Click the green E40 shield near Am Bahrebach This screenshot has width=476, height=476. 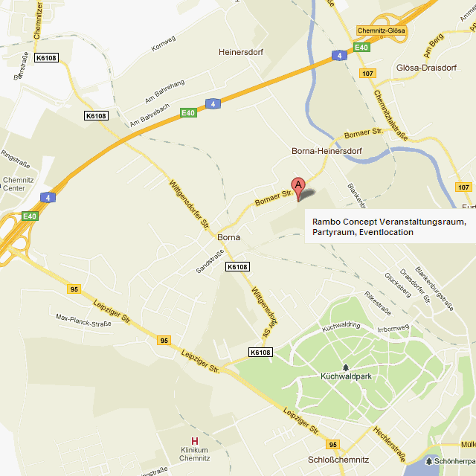188,113
